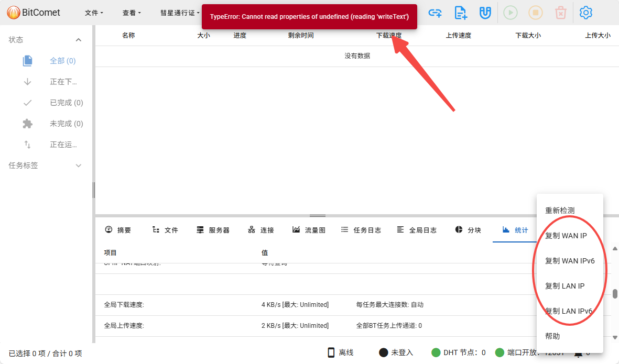Click the BitComet logo icon
The image size is (619, 364).
coord(14,12)
